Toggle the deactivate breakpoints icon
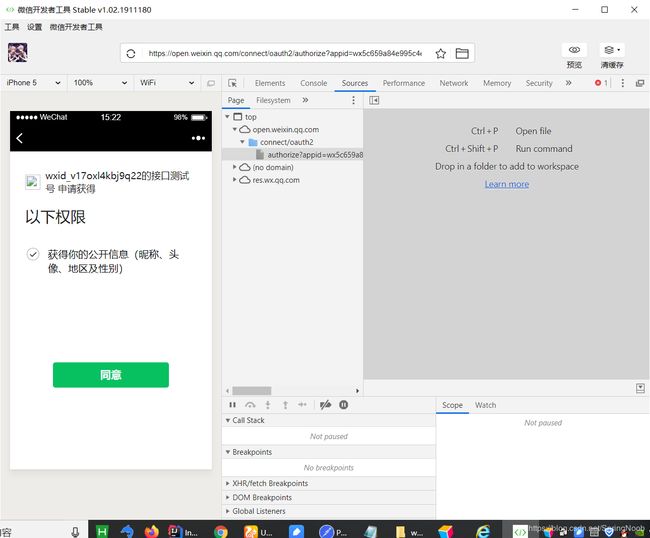 (x=325, y=405)
